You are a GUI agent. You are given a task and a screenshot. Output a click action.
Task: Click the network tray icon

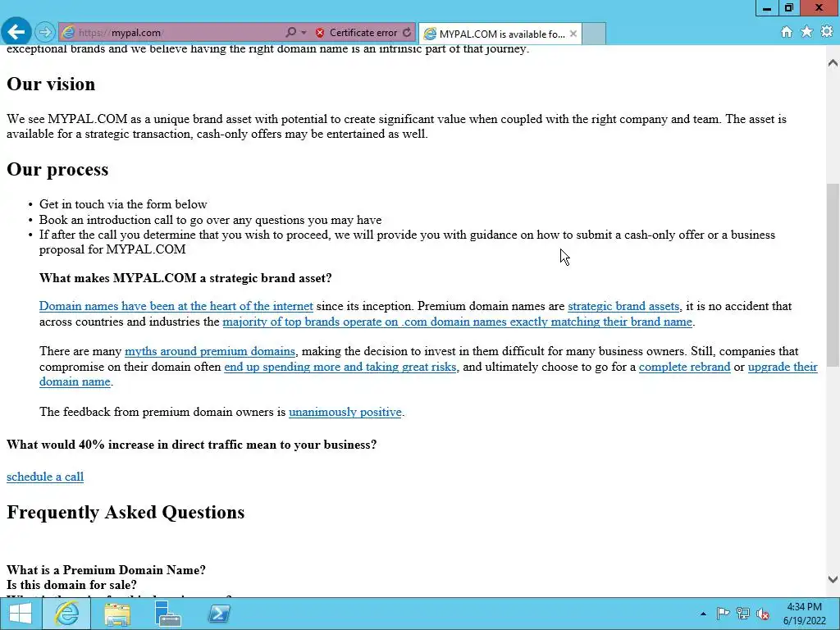coord(743,614)
